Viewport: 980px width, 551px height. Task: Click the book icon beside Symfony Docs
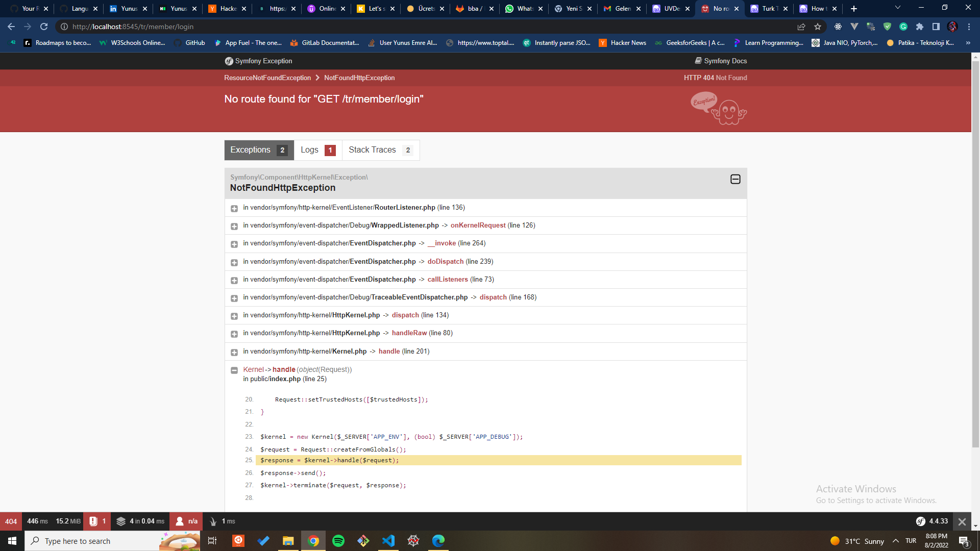pos(697,61)
